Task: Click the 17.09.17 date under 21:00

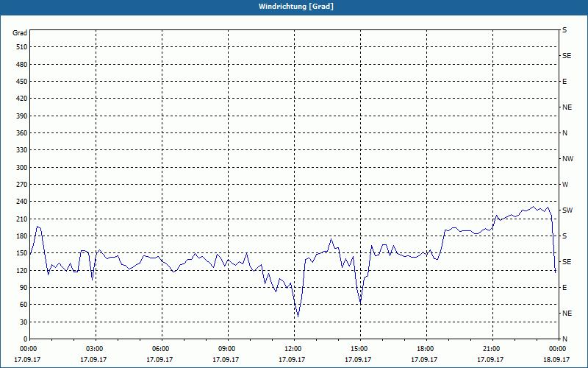Action: tap(490, 360)
